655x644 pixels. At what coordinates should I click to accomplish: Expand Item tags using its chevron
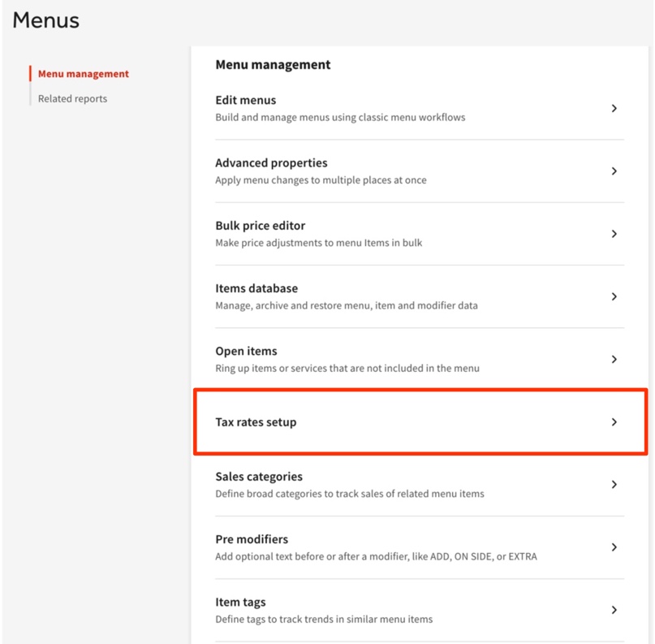pos(614,610)
